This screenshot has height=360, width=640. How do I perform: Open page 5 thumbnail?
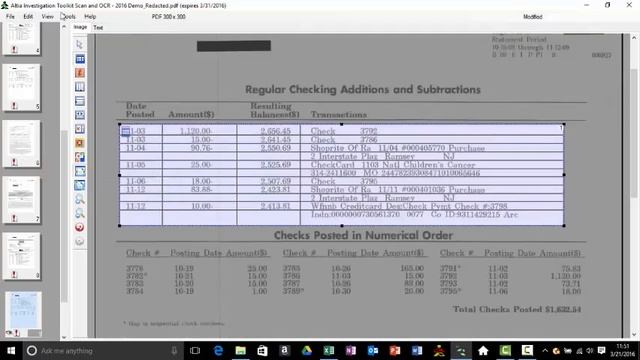click(x=22, y=87)
